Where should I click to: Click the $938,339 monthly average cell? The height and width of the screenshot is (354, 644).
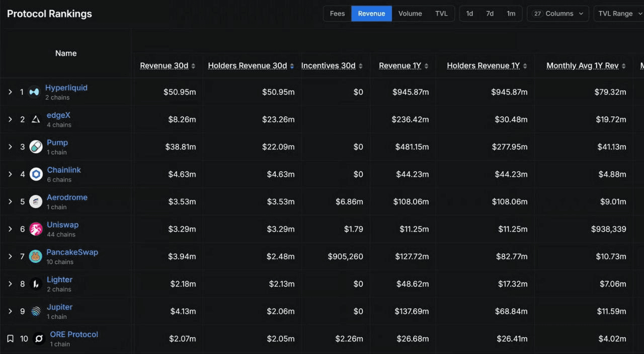point(609,229)
